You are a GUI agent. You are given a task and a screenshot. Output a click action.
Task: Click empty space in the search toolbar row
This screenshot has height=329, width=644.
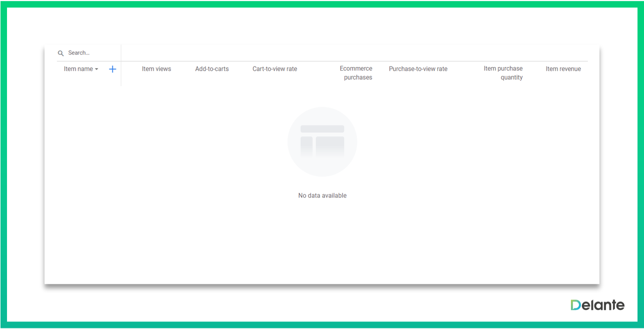(x=350, y=53)
